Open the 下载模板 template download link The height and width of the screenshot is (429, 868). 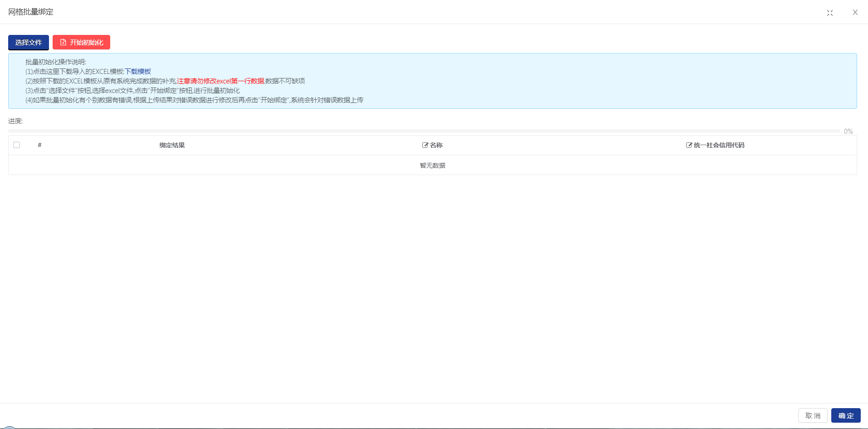click(138, 72)
